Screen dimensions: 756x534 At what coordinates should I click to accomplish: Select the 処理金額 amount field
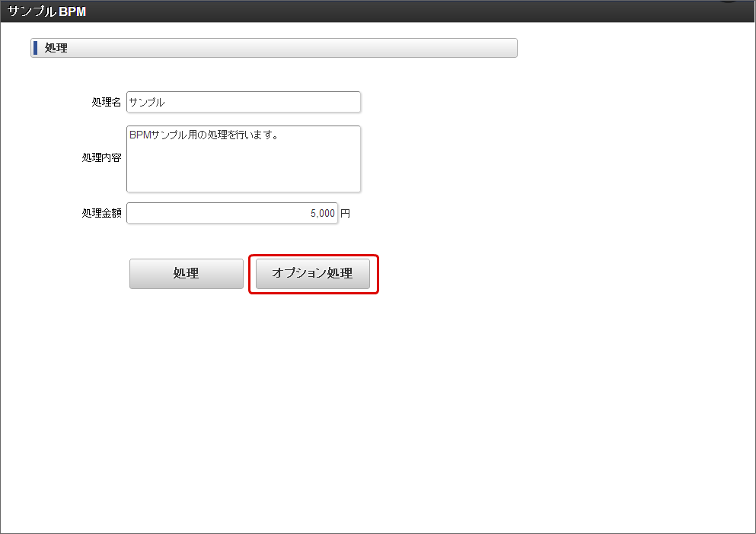(x=232, y=213)
